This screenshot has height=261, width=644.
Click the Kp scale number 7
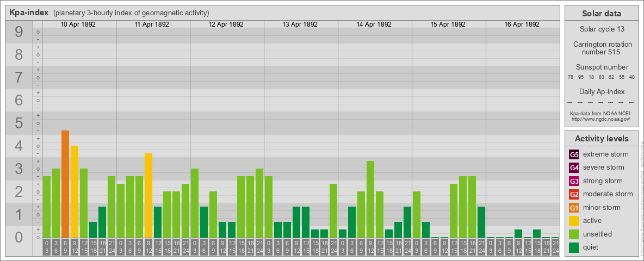(x=19, y=77)
